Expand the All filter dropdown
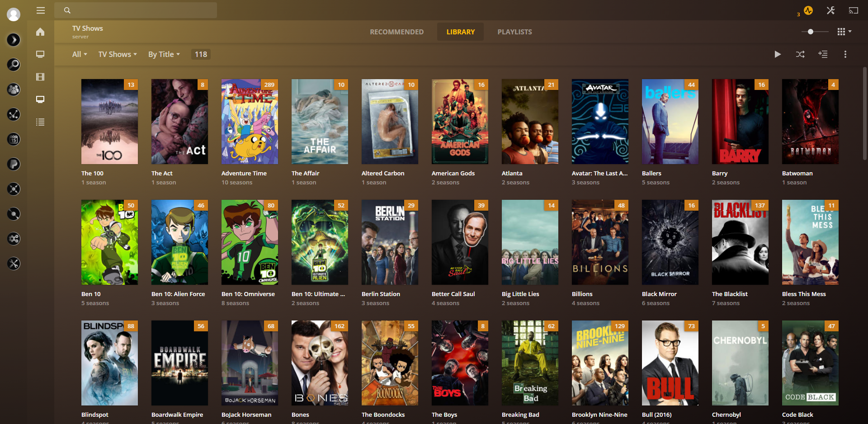This screenshot has height=424, width=868. 80,54
